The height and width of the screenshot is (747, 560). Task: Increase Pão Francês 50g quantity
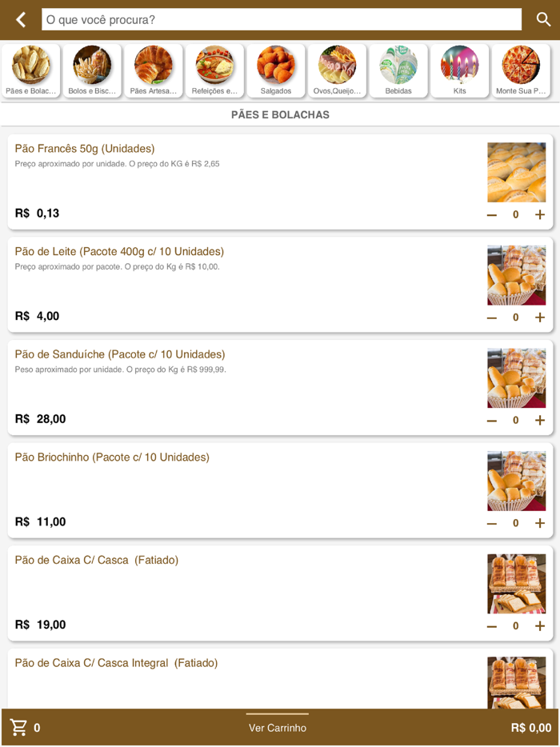[540, 214]
